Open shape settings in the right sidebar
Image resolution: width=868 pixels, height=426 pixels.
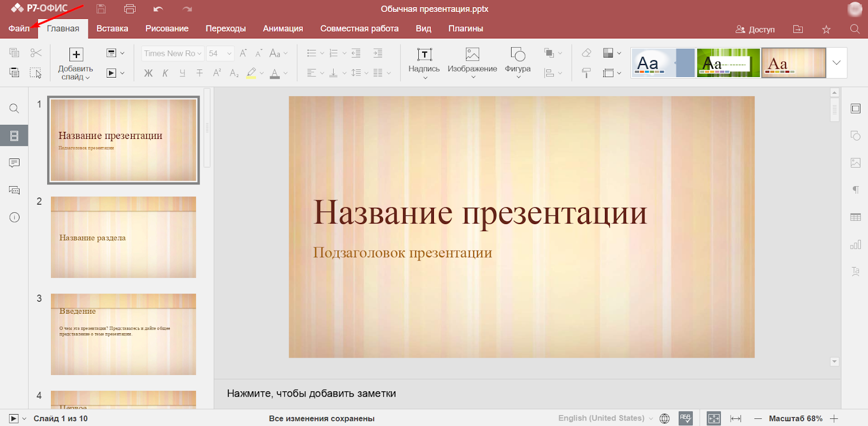[856, 136]
